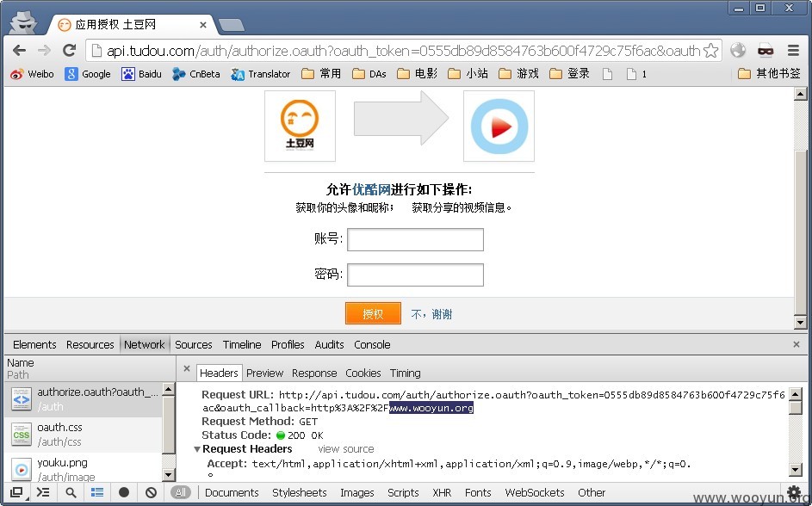Open the 小站 bookmark folder

[x=468, y=74]
